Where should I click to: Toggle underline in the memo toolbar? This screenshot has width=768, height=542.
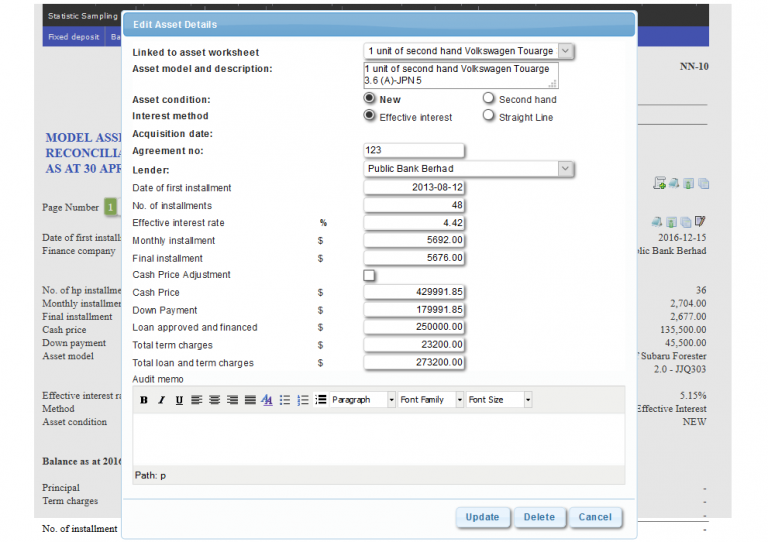[179, 400]
